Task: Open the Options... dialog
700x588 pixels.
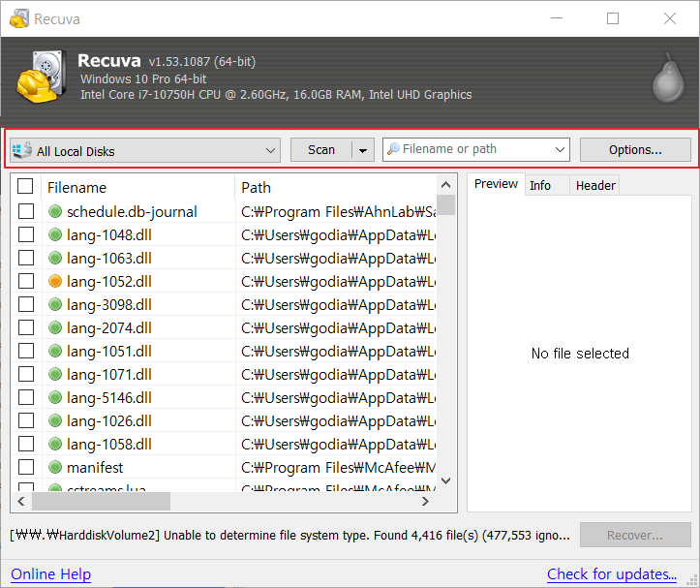Action: [x=635, y=150]
